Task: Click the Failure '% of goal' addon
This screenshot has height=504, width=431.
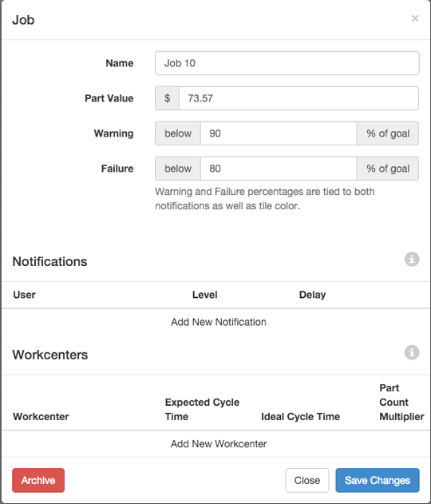Action: pos(388,169)
